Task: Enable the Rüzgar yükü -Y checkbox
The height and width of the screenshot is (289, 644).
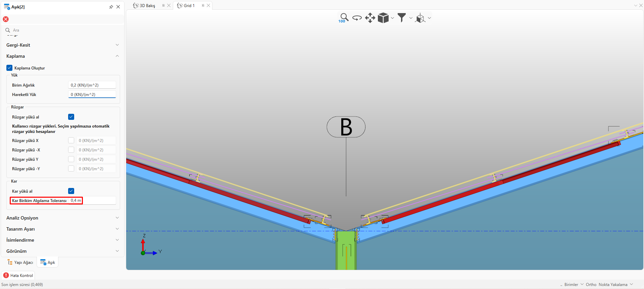Action: click(71, 168)
